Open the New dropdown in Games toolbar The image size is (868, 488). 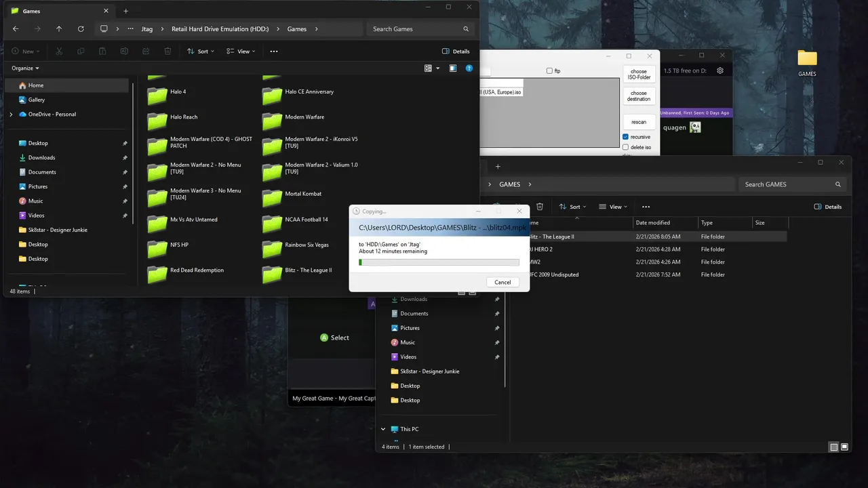coord(26,52)
